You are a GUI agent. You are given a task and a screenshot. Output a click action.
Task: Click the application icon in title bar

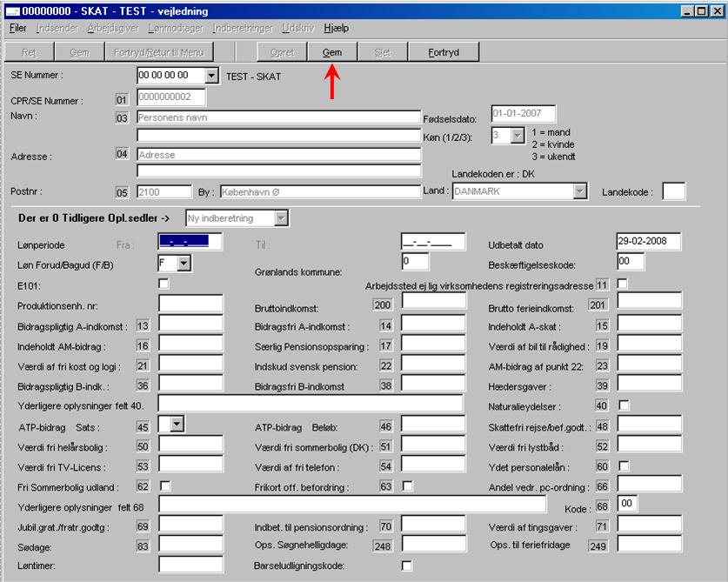pos(13,10)
